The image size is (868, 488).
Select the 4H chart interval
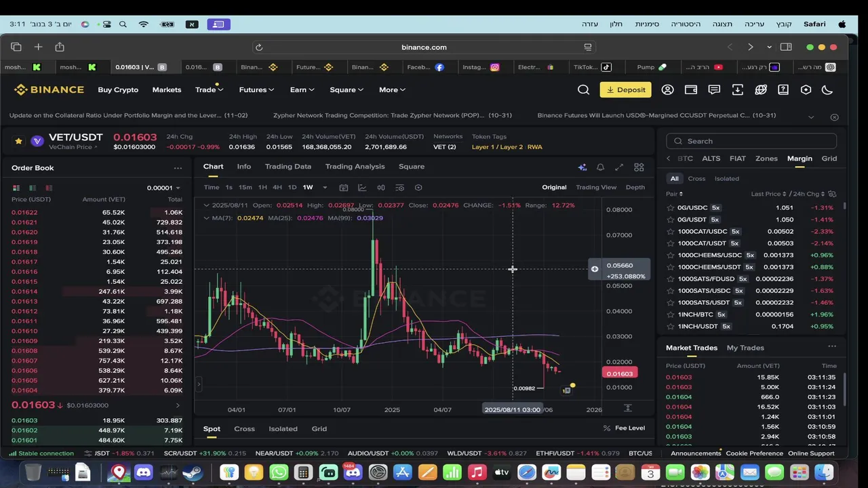pos(277,188)
